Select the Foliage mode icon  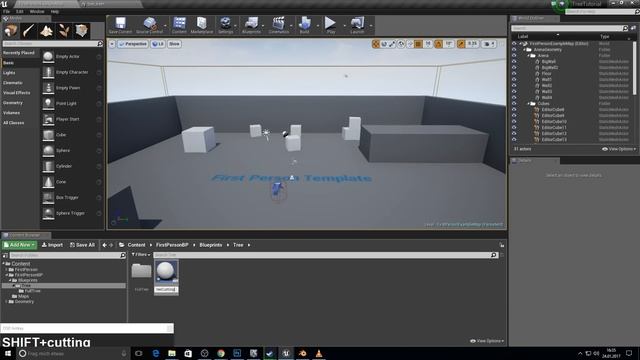pyautogui.click(x=64, y=31)
